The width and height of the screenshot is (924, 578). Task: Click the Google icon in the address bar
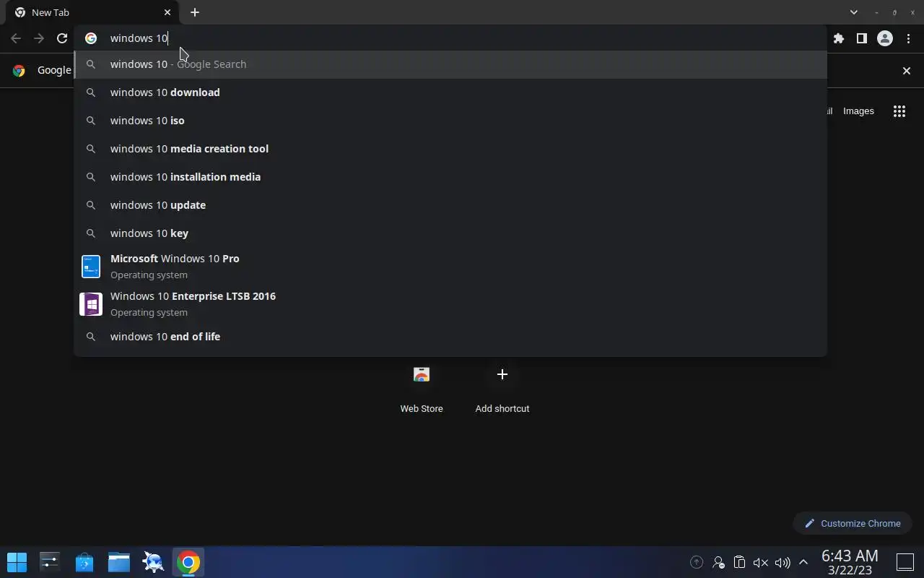click(x=91, y=38)
